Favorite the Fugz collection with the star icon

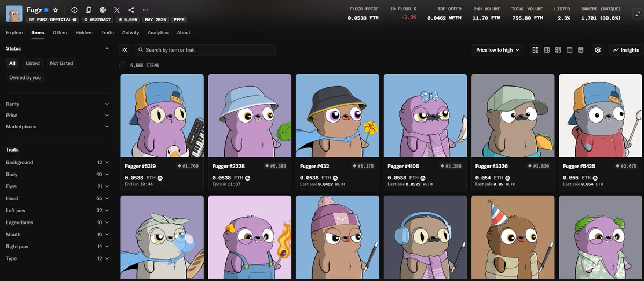pyautogui.click(x=55, y=10)
